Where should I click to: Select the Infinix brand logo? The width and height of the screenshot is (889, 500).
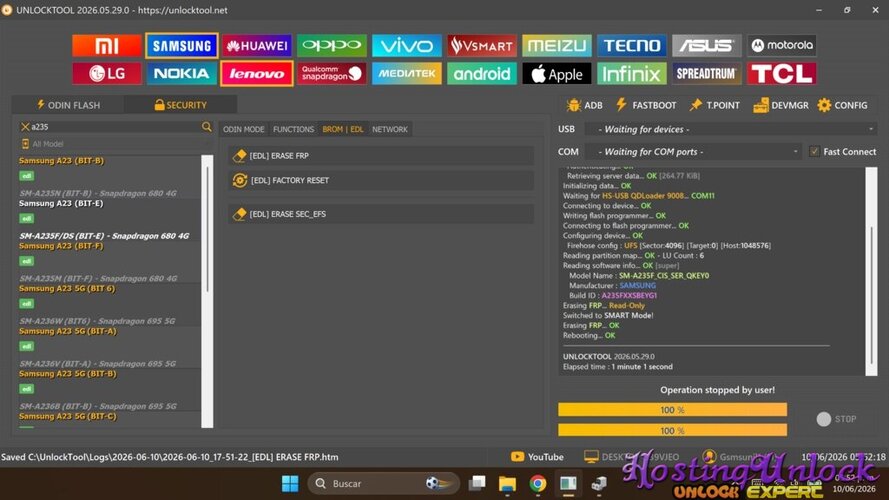[x=632, y=74]
